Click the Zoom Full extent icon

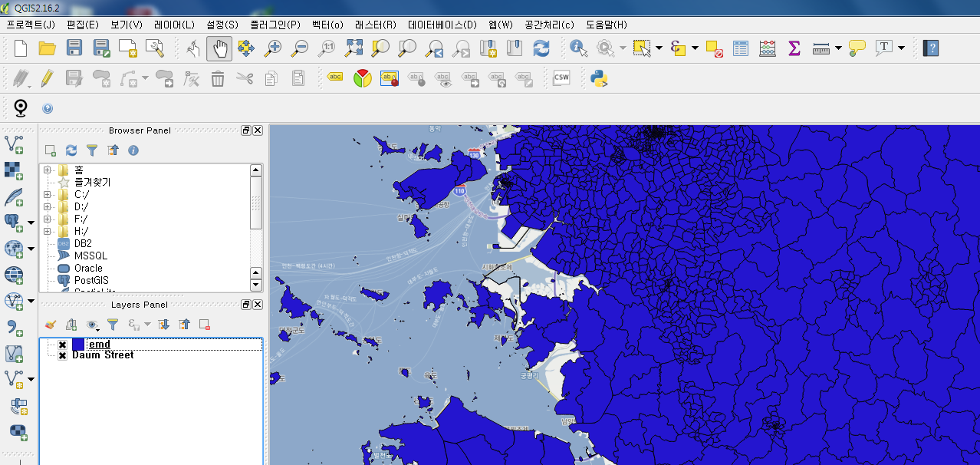pos(354,48)
